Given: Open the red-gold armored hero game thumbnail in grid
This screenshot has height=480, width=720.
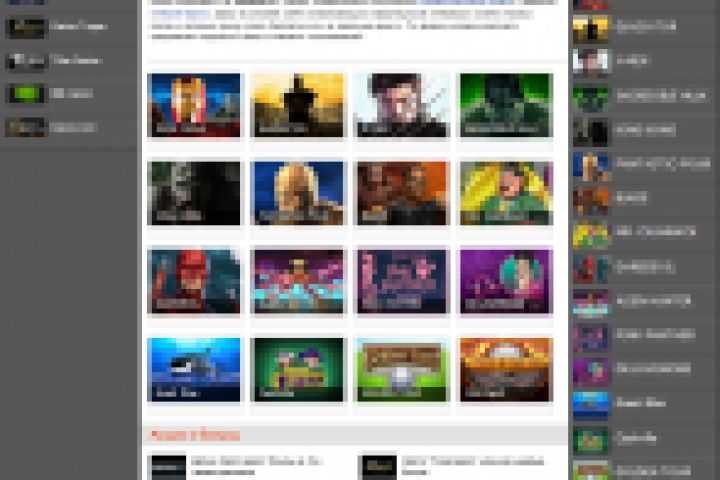Looking at the screenshot, I should click(193, 105).
